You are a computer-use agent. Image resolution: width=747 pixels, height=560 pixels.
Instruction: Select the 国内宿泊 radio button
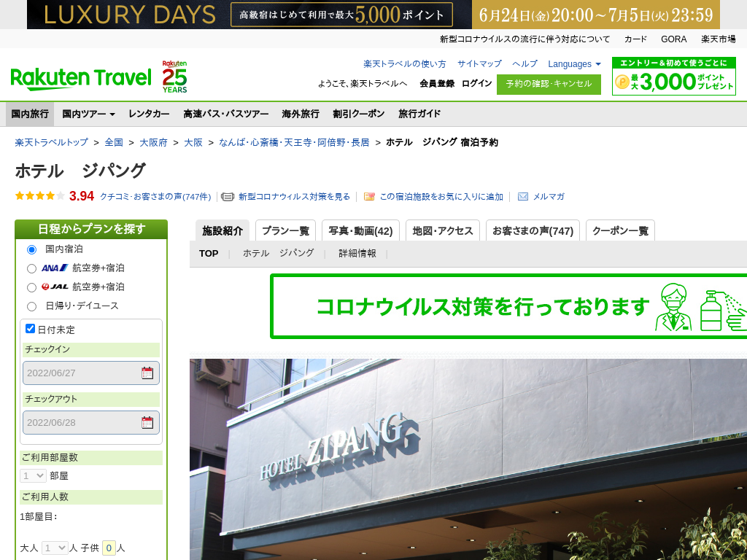tap(31, 249)
